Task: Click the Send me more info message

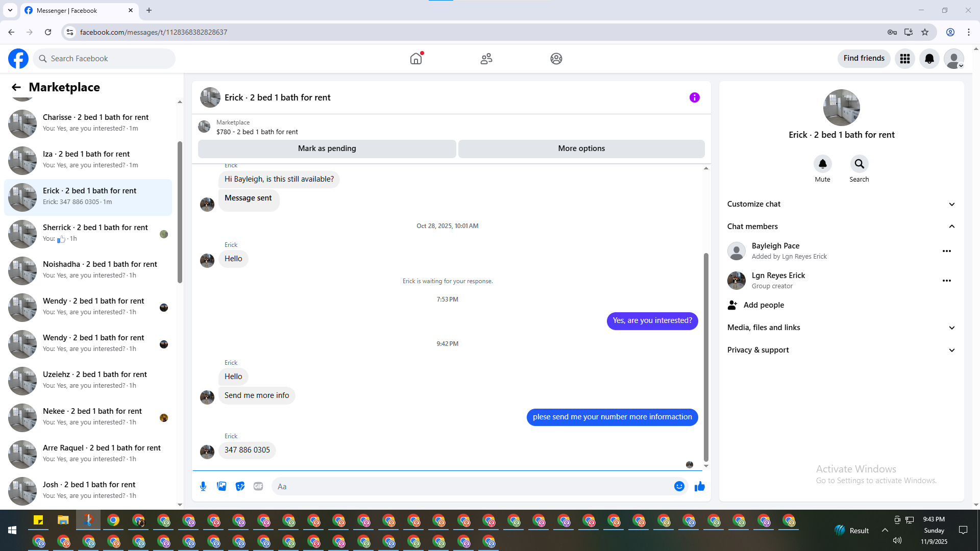Action: [x=257, y=395]
